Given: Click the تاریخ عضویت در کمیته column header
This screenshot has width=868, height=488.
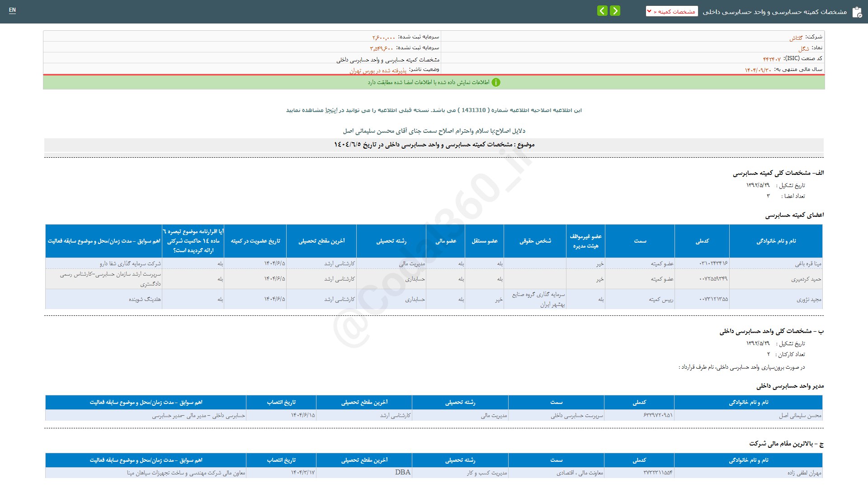Looking at the screenshot, I should click(x=255, y=241).
